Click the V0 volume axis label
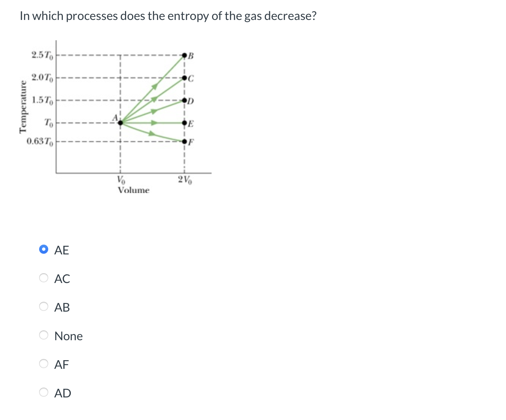Screen dimensions: 506x420 (x=120, y=180)
